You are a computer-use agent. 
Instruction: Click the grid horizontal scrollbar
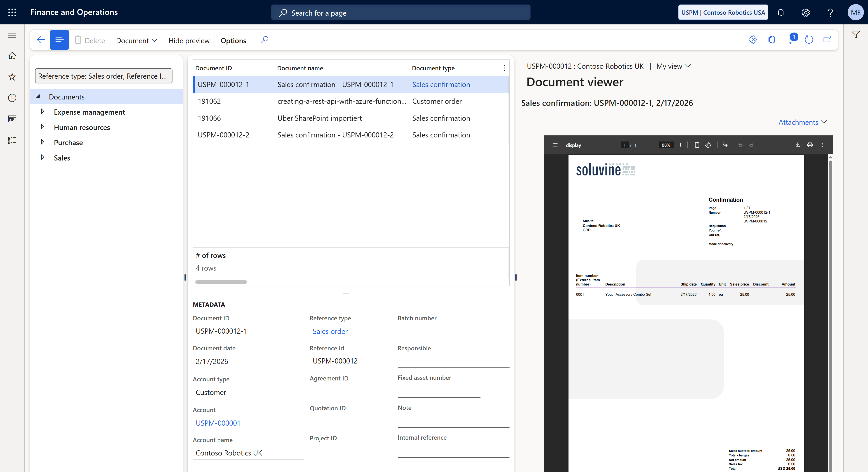coord(221,282)
